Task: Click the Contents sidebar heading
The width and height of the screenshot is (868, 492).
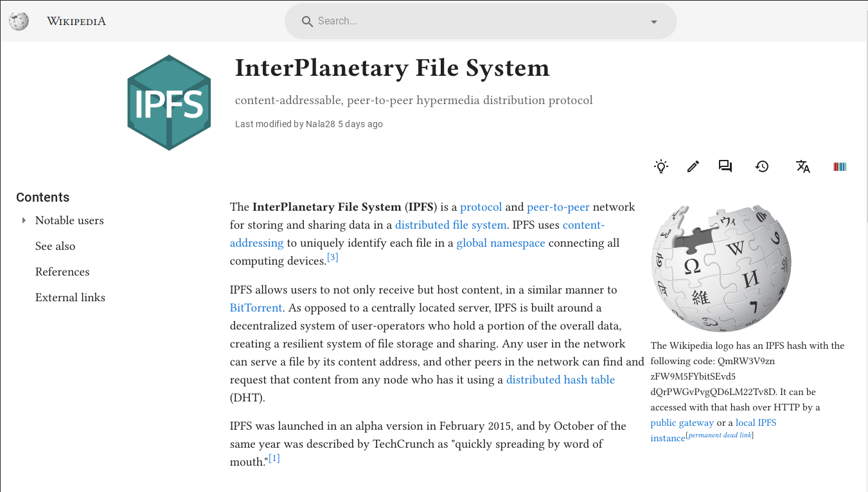Action: pos(42,197)
